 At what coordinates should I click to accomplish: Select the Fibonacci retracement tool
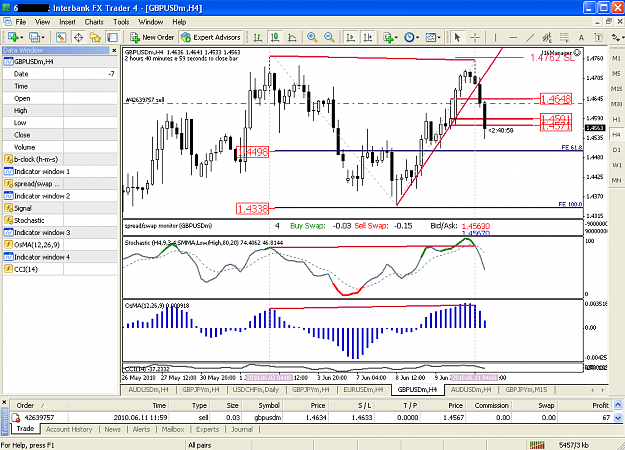(x=564, y=37)
